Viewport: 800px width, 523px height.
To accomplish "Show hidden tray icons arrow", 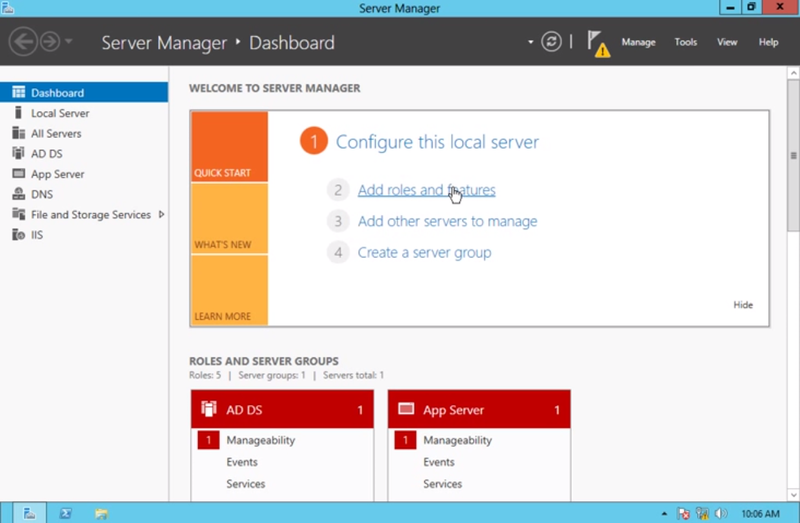I will coord(664,514).
